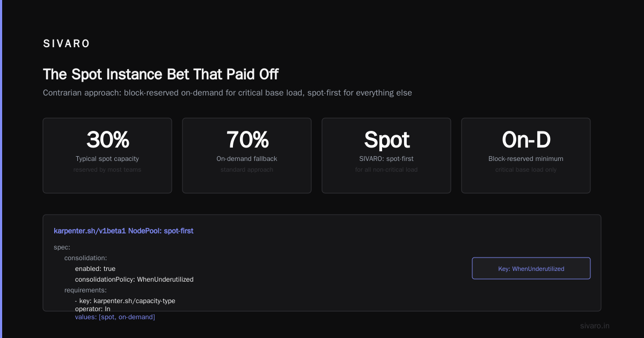The width and height of the screenshot is (644, 338).
Task: Open the 30% typical spot capacity card
Action: point(107,156)
